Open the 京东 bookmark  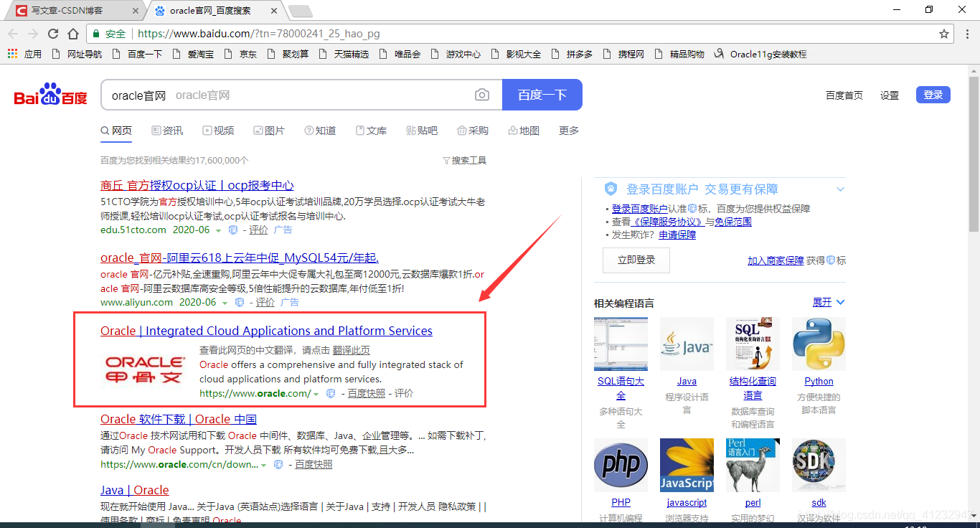pyautogui.click(x=241, y=54)
